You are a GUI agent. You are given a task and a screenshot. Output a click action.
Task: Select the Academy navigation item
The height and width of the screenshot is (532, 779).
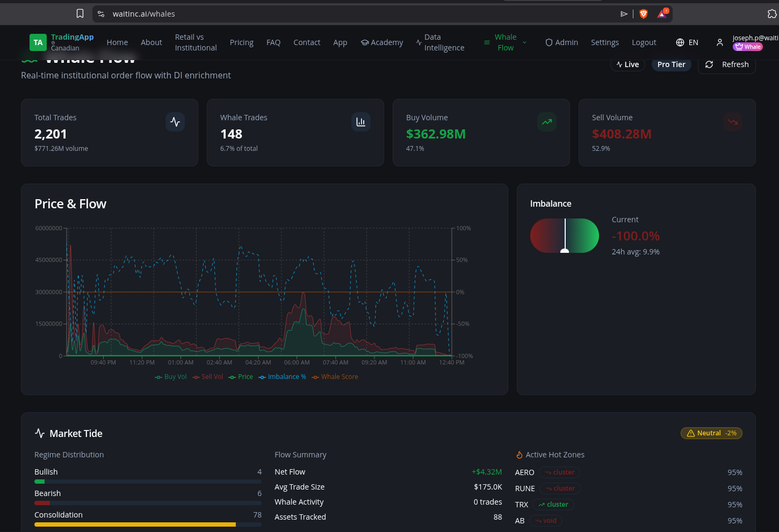tap(382, 42)
